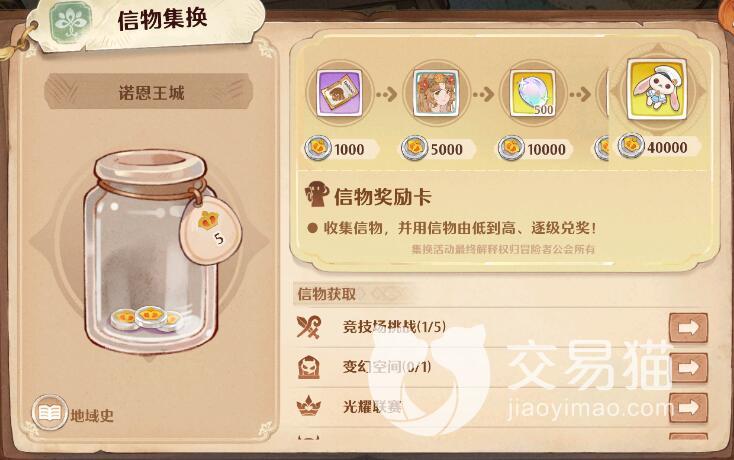Click the masked face 变幻空间 icon
Screen dimensions: 734x460
click(309, 367)
